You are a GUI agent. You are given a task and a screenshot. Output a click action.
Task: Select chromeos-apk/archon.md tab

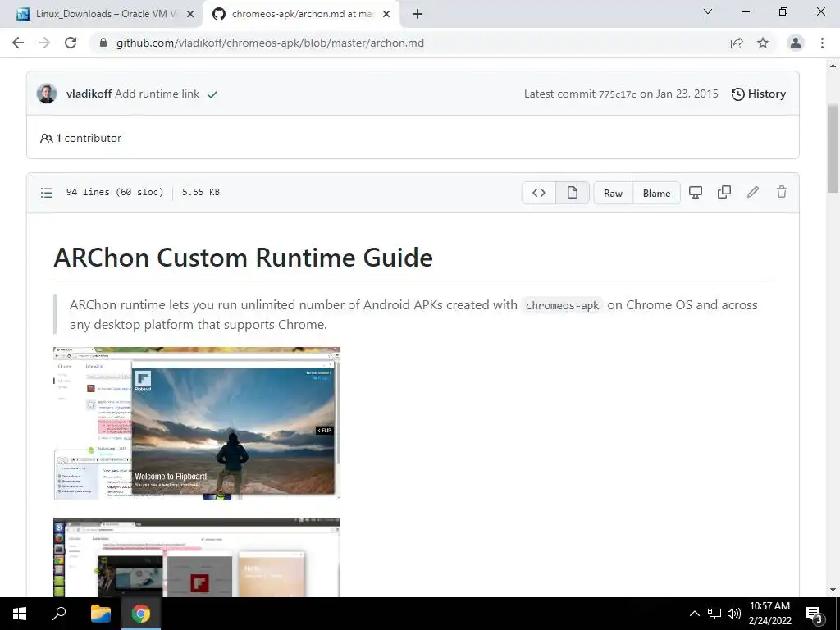[x=302, y=14]
